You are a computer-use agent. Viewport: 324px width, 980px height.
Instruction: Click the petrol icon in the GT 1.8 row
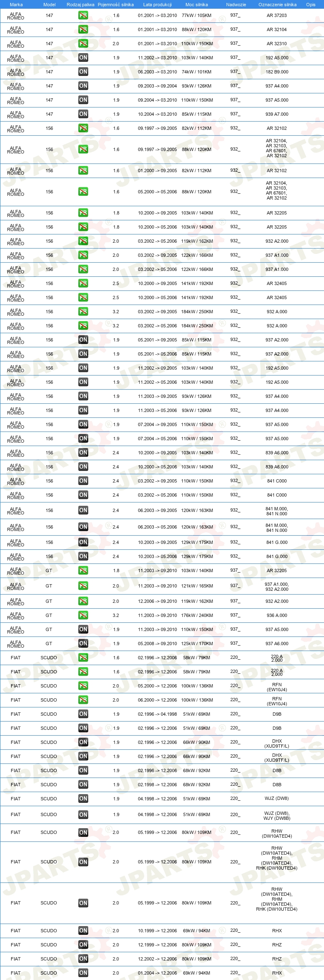click(83, 570)
